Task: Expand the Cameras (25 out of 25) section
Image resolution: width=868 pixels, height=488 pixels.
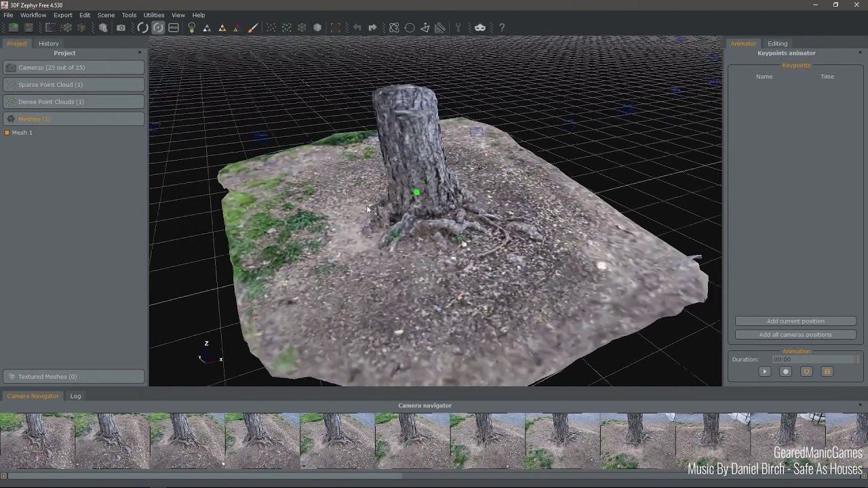Action: tap(73, 68)
